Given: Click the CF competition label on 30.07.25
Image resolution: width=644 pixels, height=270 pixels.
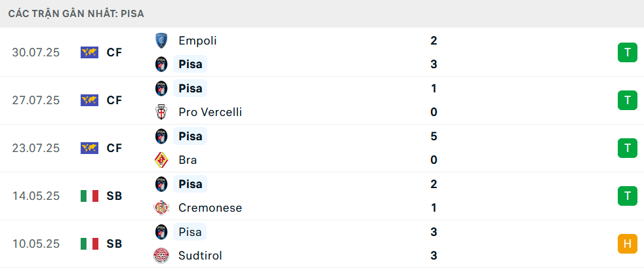Looking at the screenshot, I should 115,52.
